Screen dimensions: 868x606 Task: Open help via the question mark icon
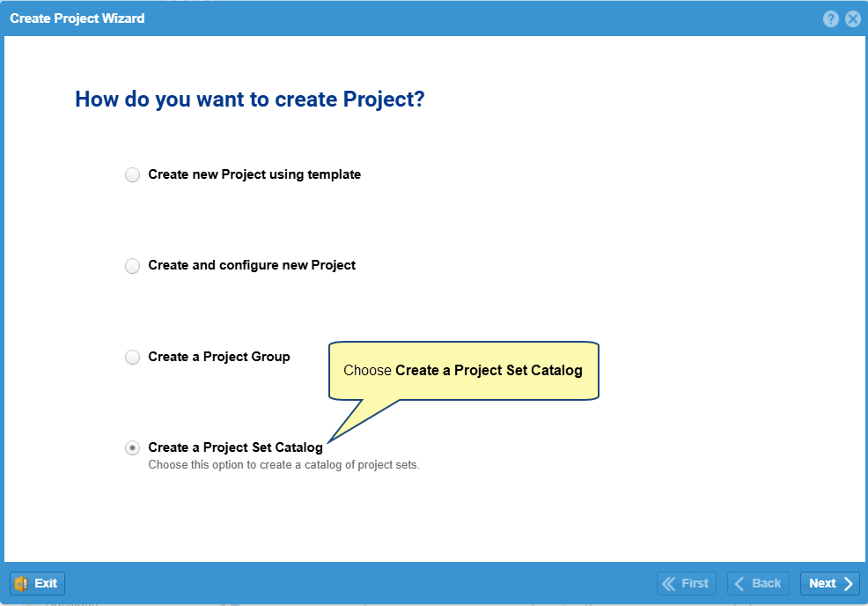830,18
